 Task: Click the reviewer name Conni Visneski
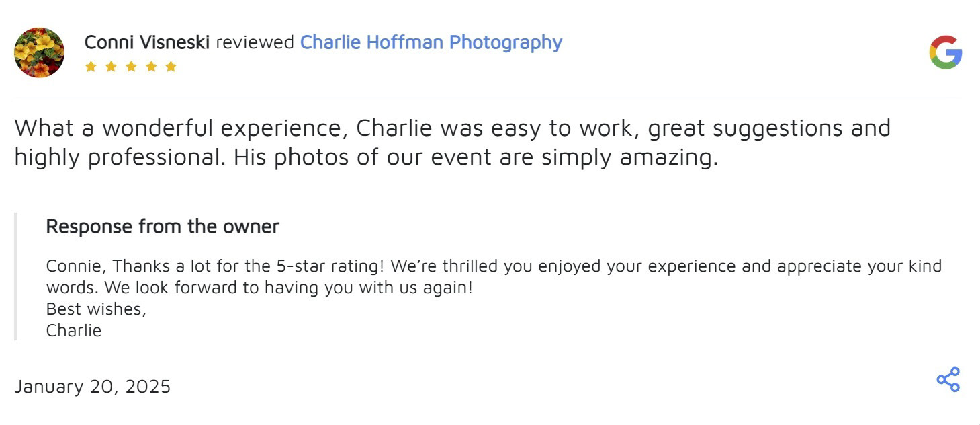147,42
